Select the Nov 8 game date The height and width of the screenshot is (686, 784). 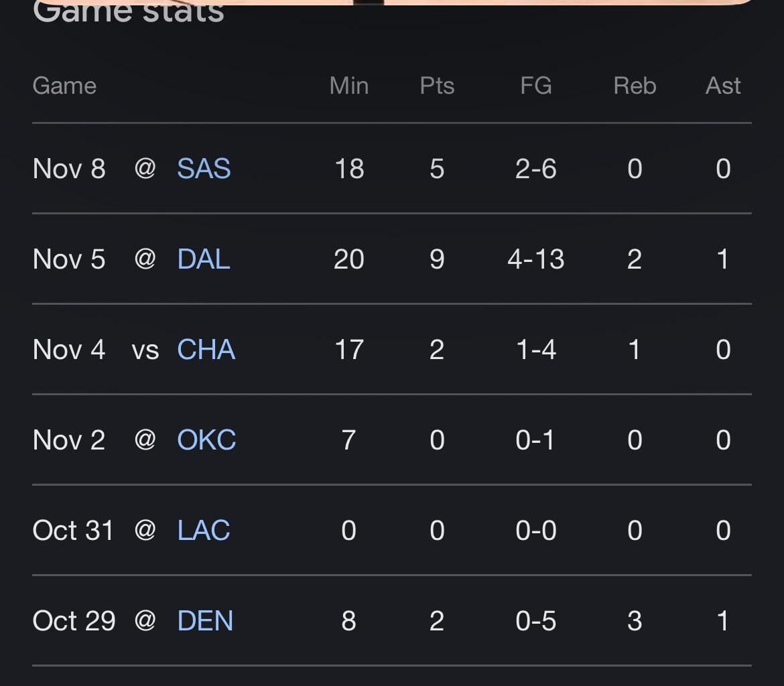click(69, 169)
